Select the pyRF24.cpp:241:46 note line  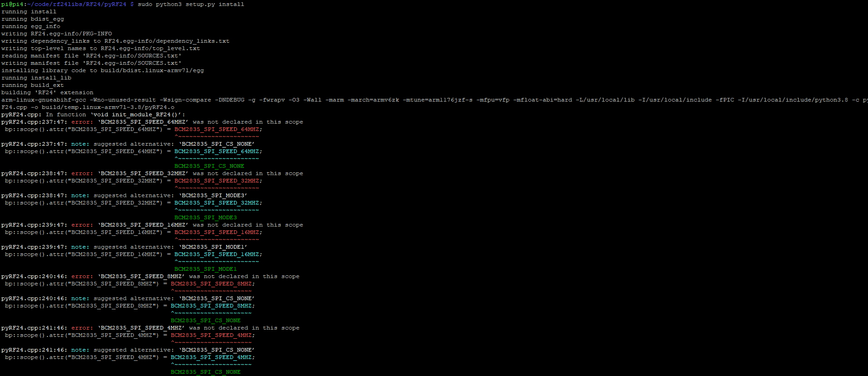coord(128,350)
